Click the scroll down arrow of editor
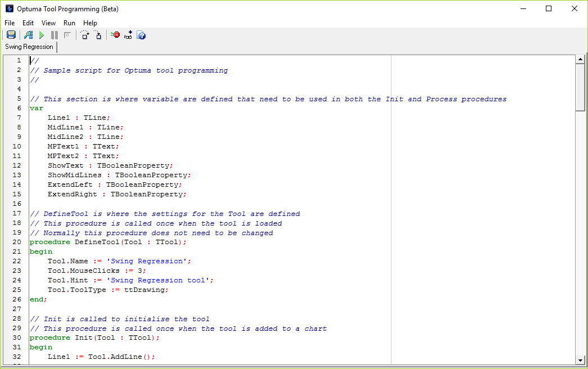This screenshot has height=369, width=588. pyautogui.click(x=581, y=360)
